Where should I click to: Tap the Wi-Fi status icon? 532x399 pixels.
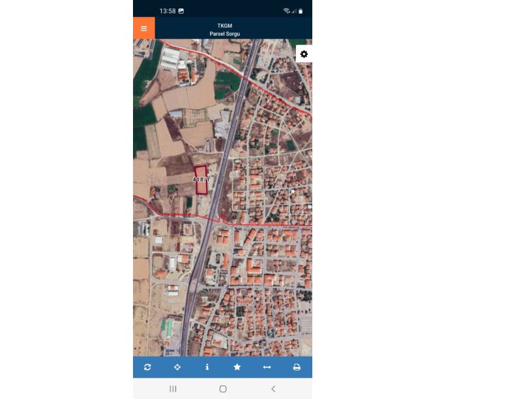[x=286, y=11]
